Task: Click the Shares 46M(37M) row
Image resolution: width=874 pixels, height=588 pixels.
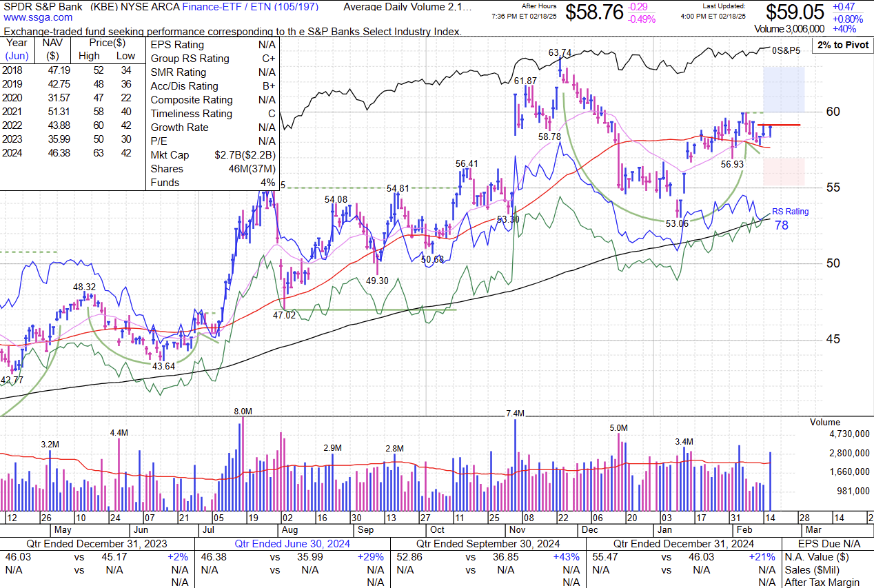Action: pyautogui.click(x=213, y=169)
